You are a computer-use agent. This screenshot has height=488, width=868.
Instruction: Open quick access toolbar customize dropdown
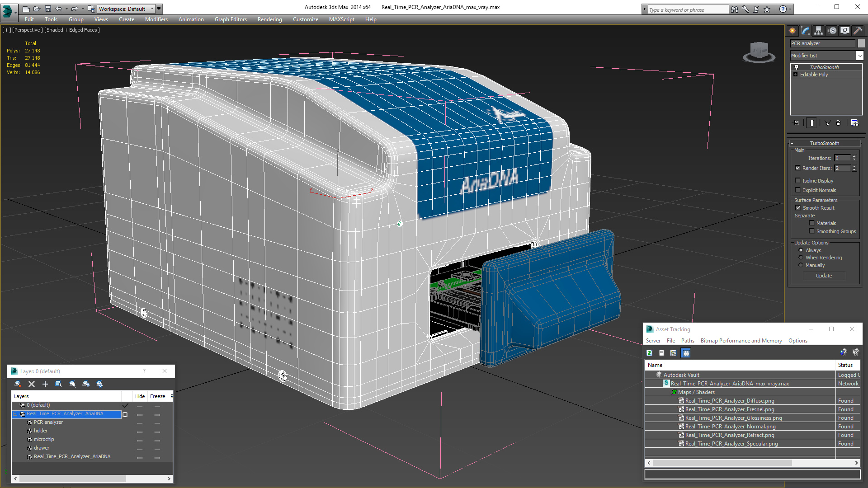click(159, 9)
